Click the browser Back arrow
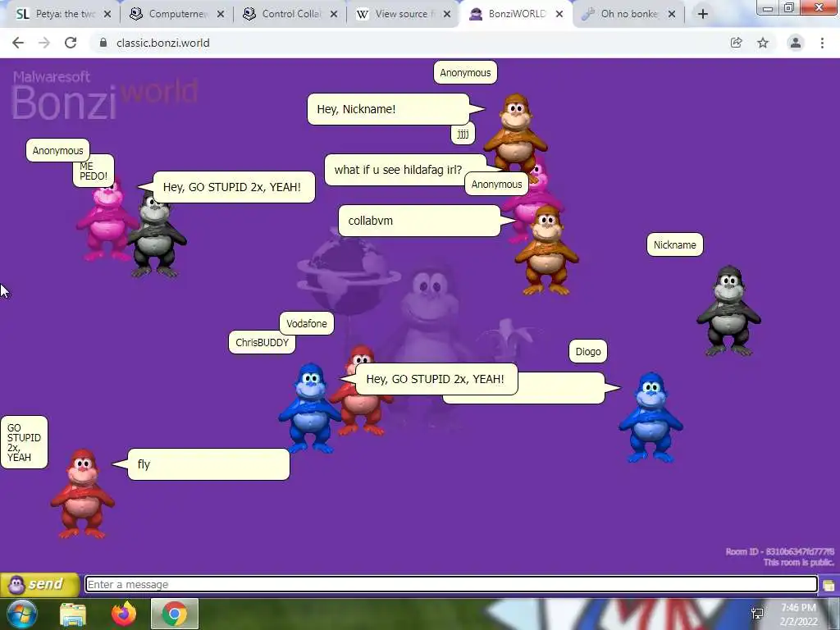The height and width of the screenshot is (630, 840). [x=18, y=43]
